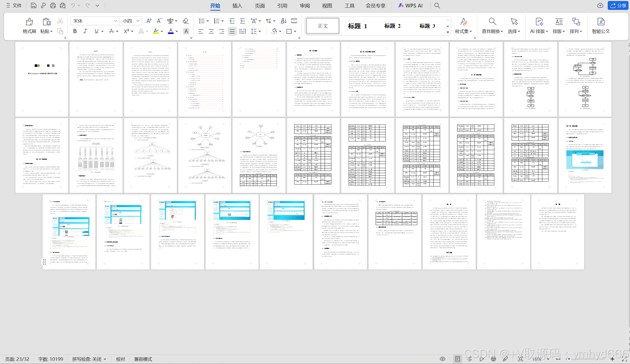Select the first page thumbnail with title
Viewport: 630px width, 364px height.
coord(42,79)
